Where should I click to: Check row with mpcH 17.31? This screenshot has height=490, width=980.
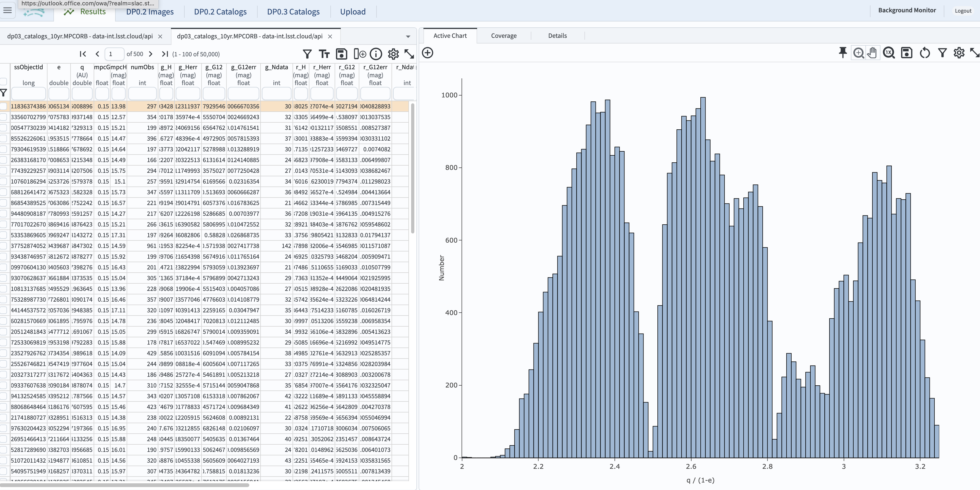click(3, 235)
